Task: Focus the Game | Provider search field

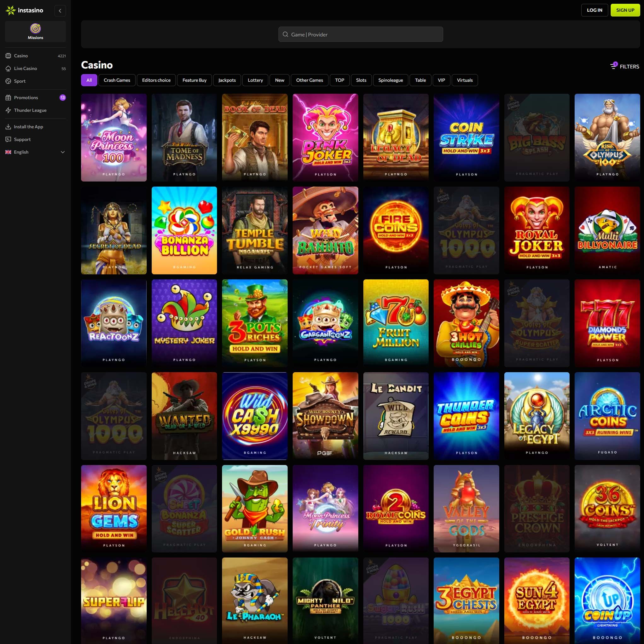Action: [361, 34]
